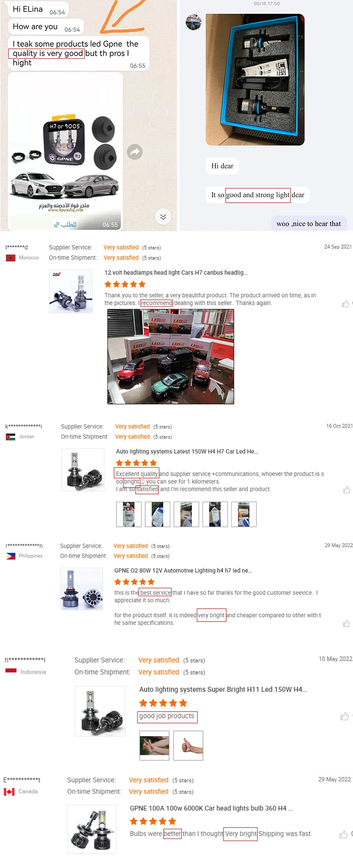
Task: Click the headlight thumbnail in the Philippines review
Action: tap(82, 589)
